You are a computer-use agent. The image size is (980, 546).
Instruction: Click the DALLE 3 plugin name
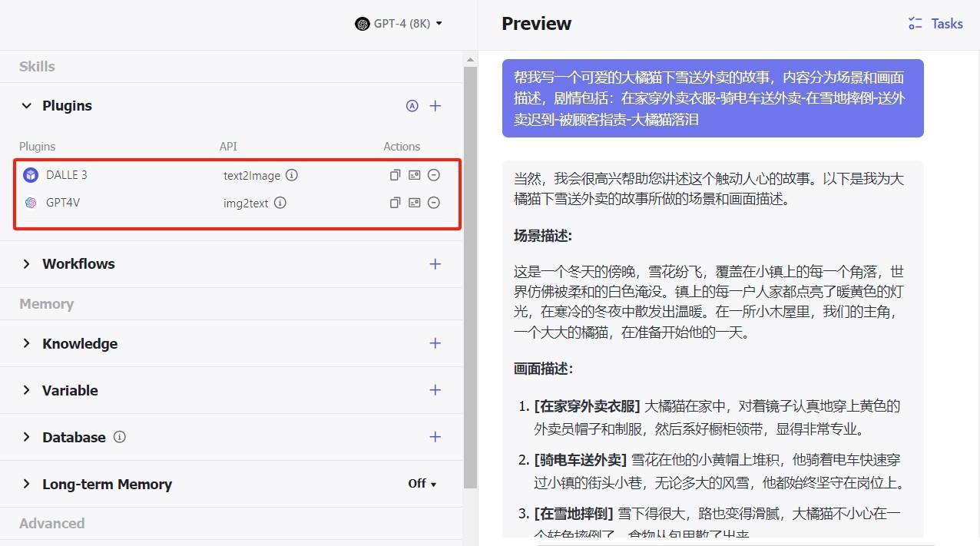66,175
